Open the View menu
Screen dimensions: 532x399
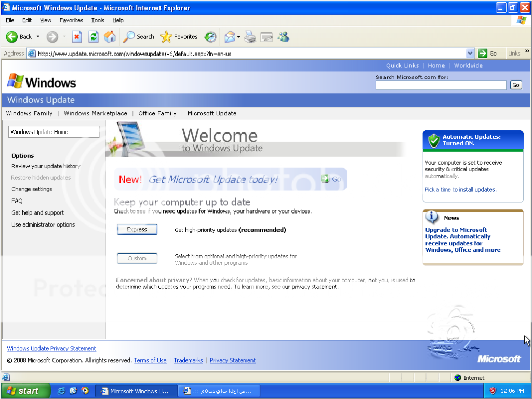[46, 20]
